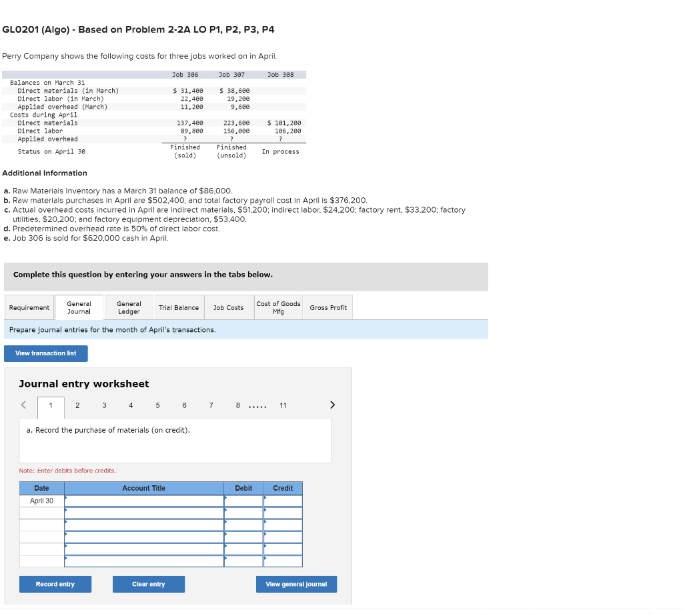This screenshot has height=616, width=683.
Task: Go to next journal entry arrow
Action: [332, 405]
